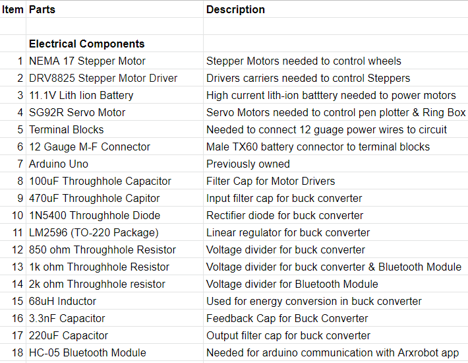Select the "Parts" header cell
The image size is (468, 363).
[115, 9]
